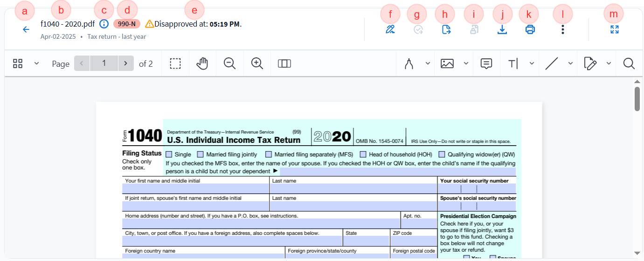The height and width of the screenshot is (261, 644).
Task: Click the first name and middle initial field
Action: click(x=195, y=189)
